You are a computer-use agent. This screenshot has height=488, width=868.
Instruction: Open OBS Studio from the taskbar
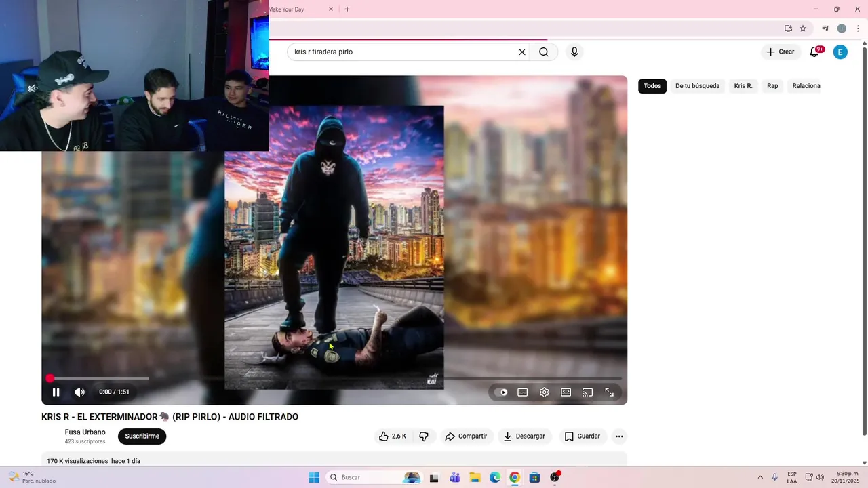tap(555, 477)
